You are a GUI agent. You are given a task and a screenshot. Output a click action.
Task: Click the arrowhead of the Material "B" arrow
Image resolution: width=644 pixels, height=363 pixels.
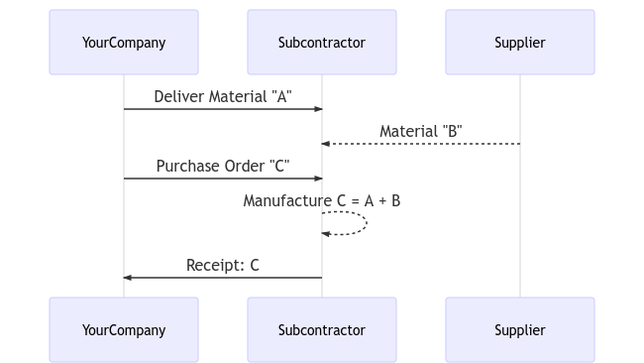pos(326,144)
